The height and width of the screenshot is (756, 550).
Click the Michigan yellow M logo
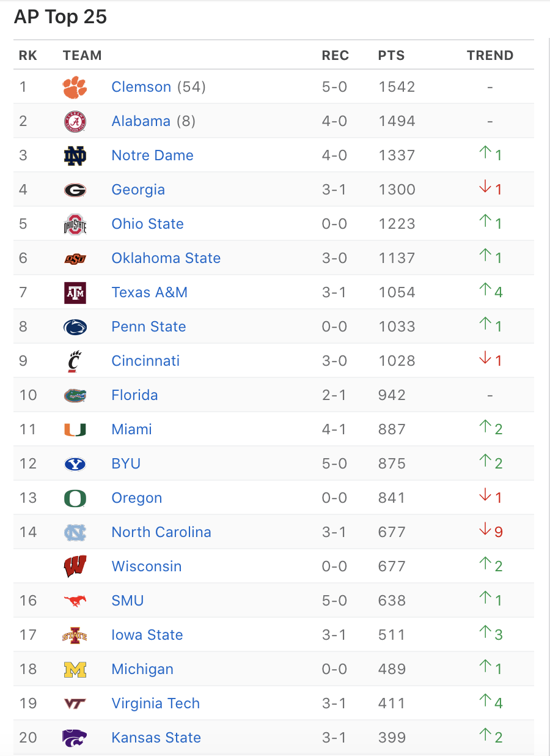click(x=75, y=669)
